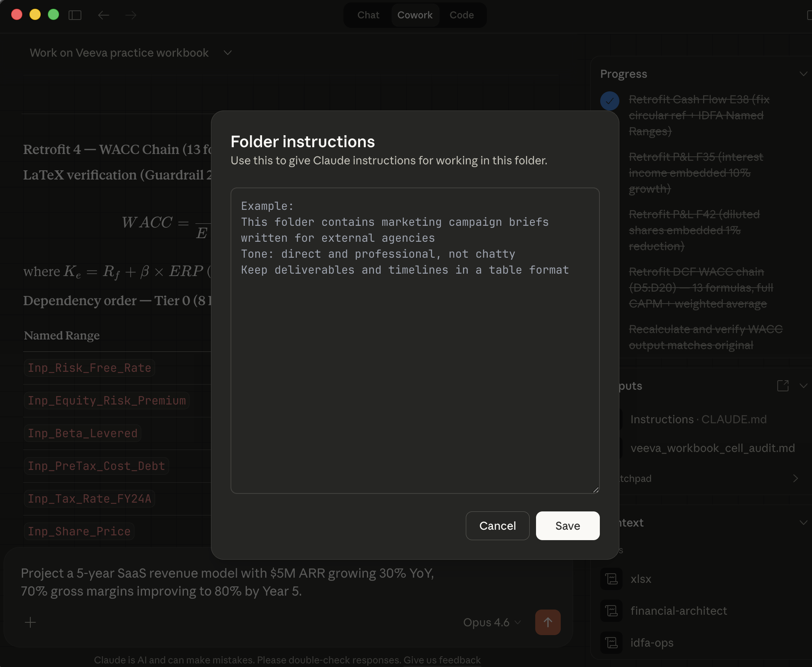Image resolution: width=812 pixels, height=667 pixels.
Task: Click the plus attachment icon in chat box
Action: (30, 622)
